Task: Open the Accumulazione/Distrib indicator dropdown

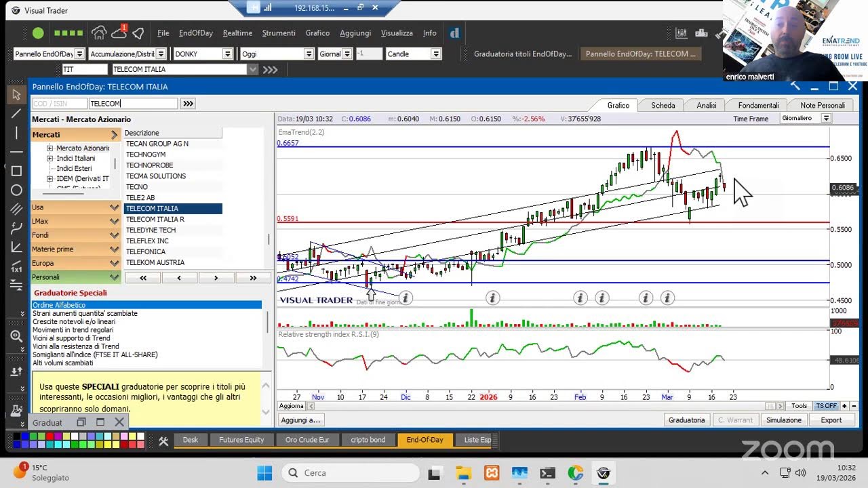Action: pyautogui.click(x=161, y=54)
